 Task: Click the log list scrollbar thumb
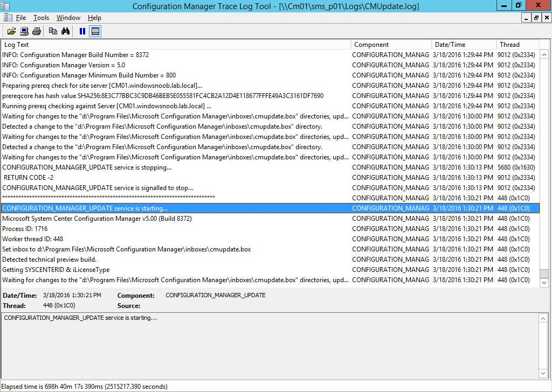[544, 274]
